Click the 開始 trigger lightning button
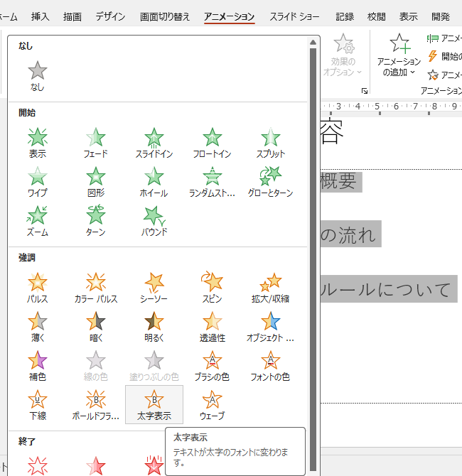The image size is (462, 476). (x=445, y=56)
